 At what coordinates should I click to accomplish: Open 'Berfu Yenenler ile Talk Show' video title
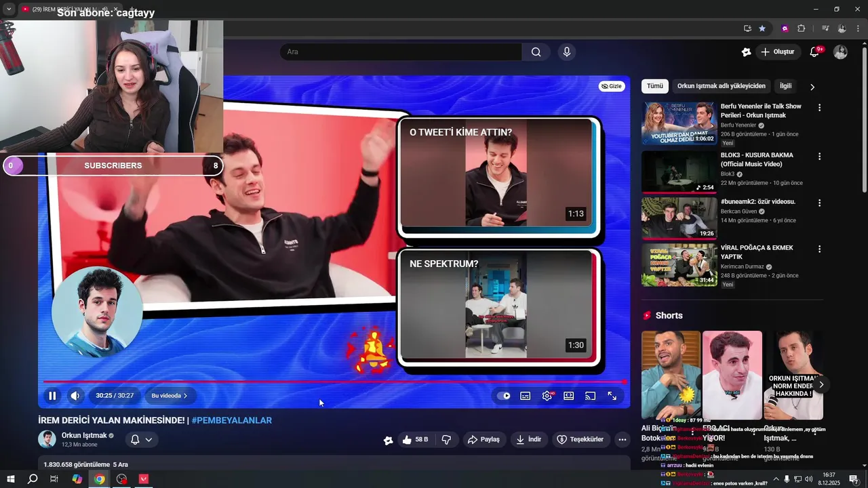coord(761,110)
